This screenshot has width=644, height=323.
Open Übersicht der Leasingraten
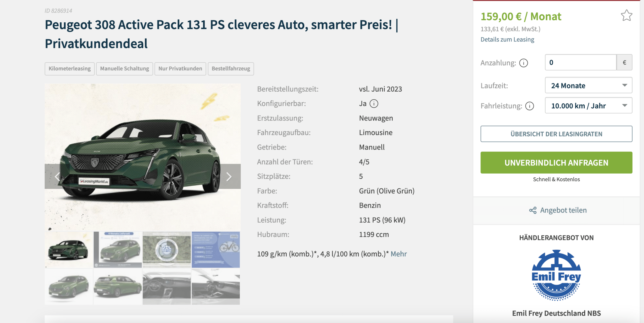point(556,134)
